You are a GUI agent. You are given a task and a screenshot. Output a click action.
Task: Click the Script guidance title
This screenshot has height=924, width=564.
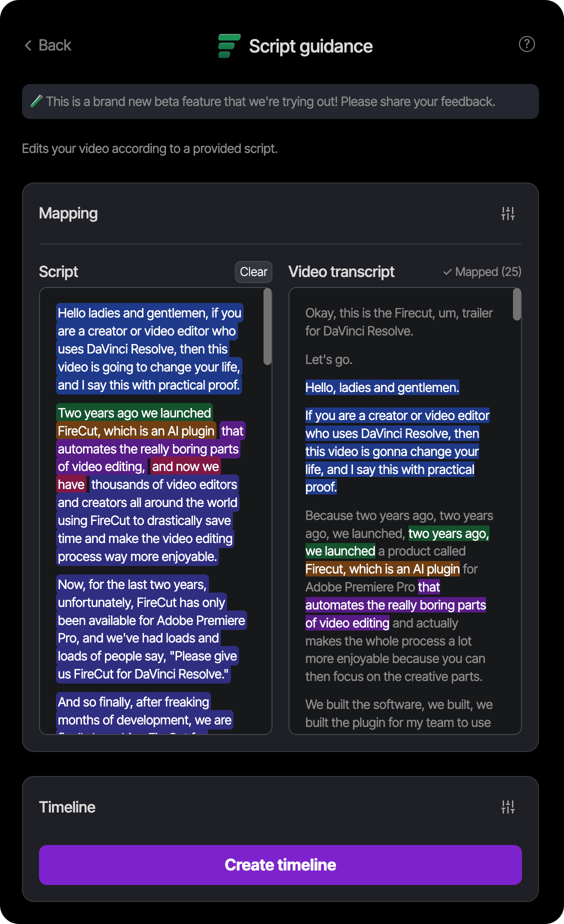[310, 46]
